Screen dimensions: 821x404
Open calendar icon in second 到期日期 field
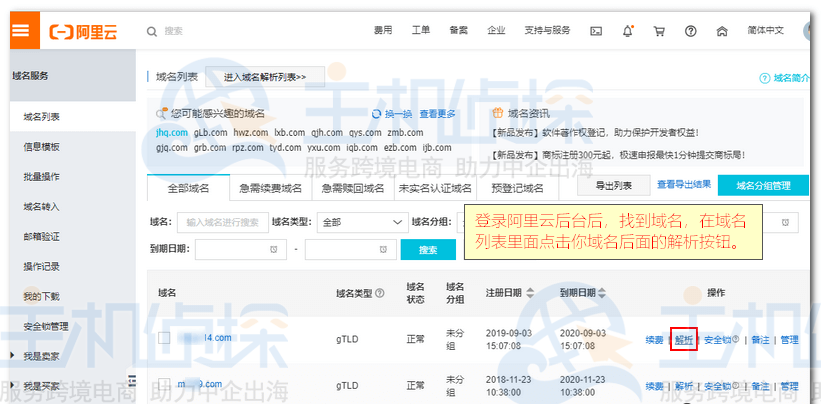tap(384, 249)
